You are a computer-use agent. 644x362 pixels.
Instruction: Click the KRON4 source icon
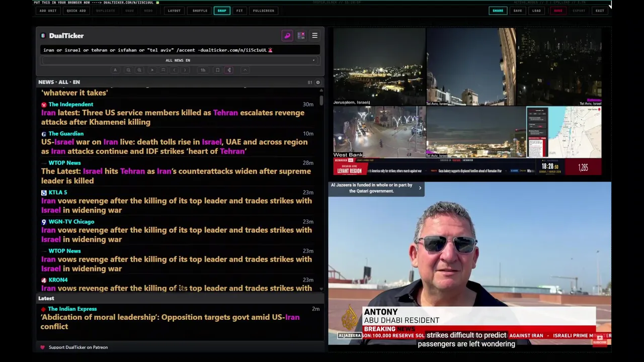coord(44,280)
